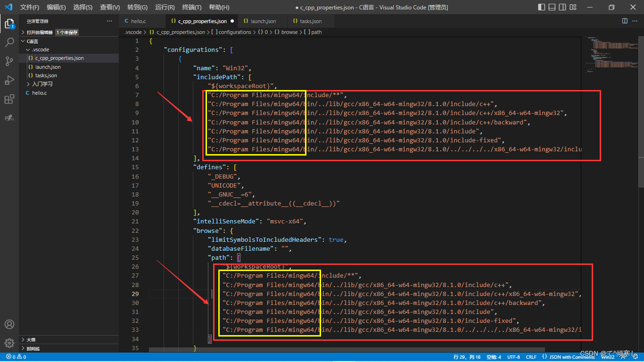Click the C file icon of hello.c in explorer

[x=27, y=93]
